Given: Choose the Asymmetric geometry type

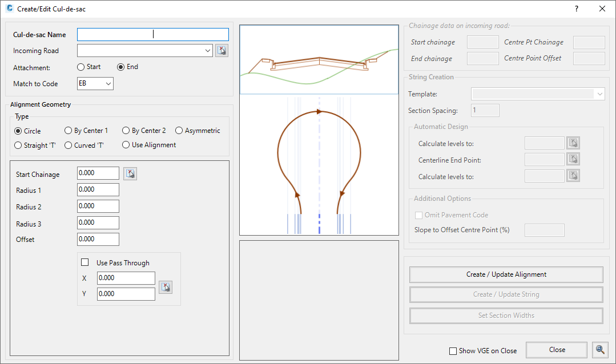Looking at the screenshot, I should tap(179, 131).
